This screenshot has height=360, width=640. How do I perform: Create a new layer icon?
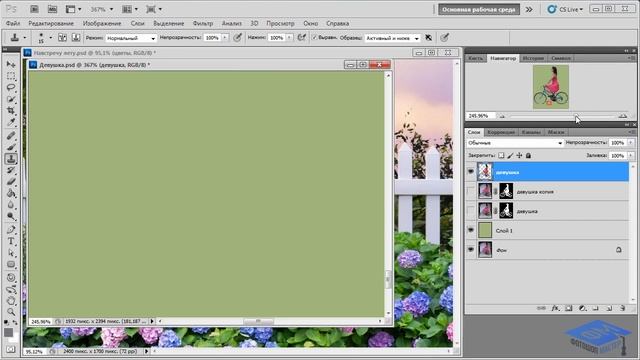click(609, 309)
